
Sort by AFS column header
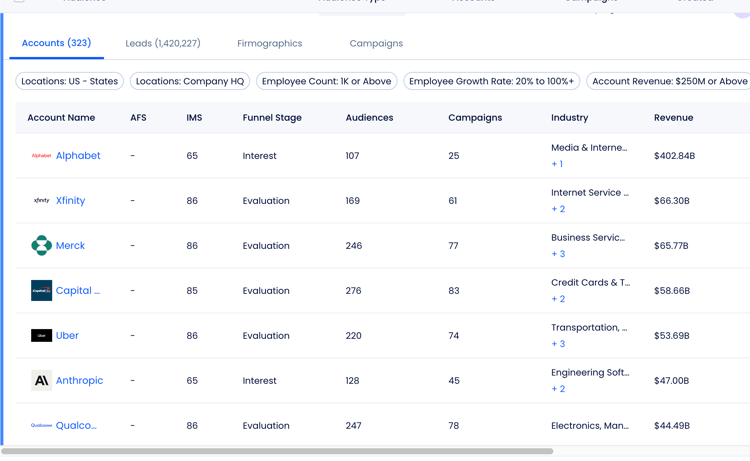138,118
